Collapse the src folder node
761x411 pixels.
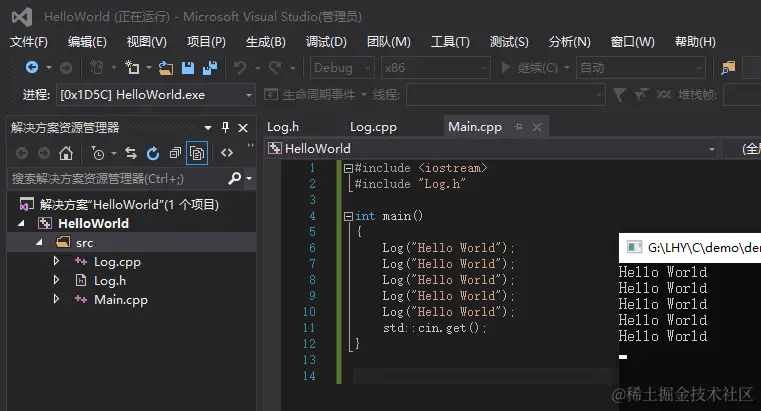click(x=39, y=242)
